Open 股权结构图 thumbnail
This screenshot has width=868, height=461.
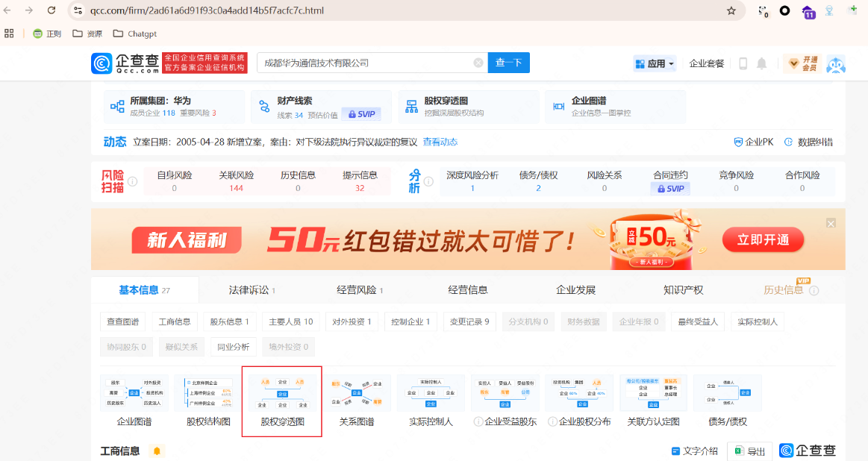[208, 401]
